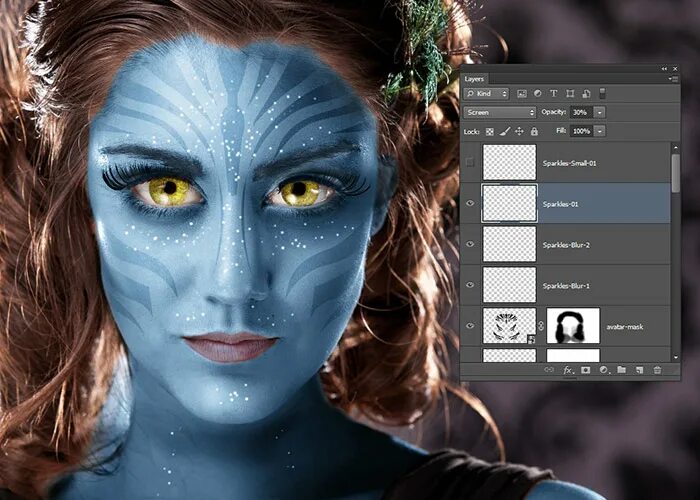Filter layers by shape layers icon
This screenshot has height=500, width=700.
(570, 93)
